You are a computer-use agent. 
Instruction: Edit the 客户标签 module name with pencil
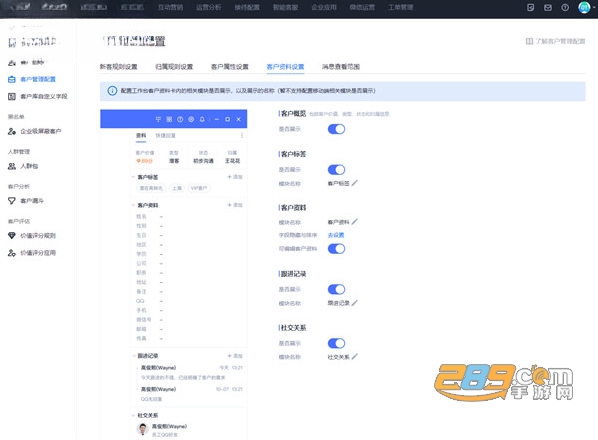(x=355, y=183)
